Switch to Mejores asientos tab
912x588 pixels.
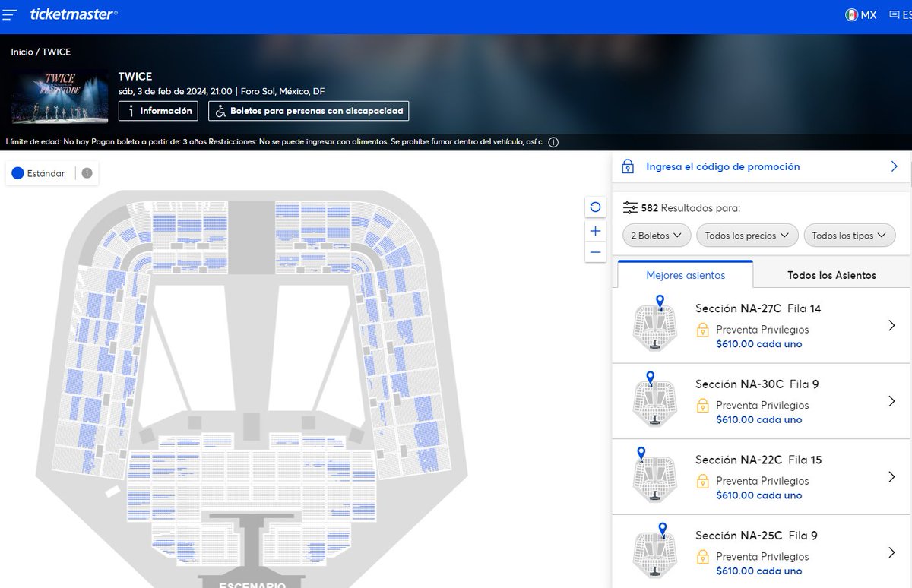coord(686,275)
